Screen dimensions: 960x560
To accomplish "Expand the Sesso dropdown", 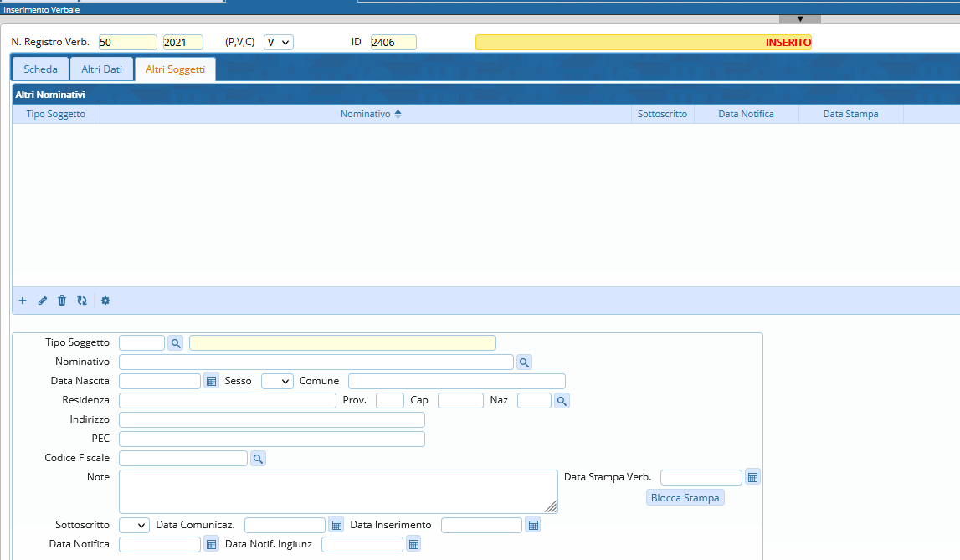I will pyautogui.click(x=277, y=381).
